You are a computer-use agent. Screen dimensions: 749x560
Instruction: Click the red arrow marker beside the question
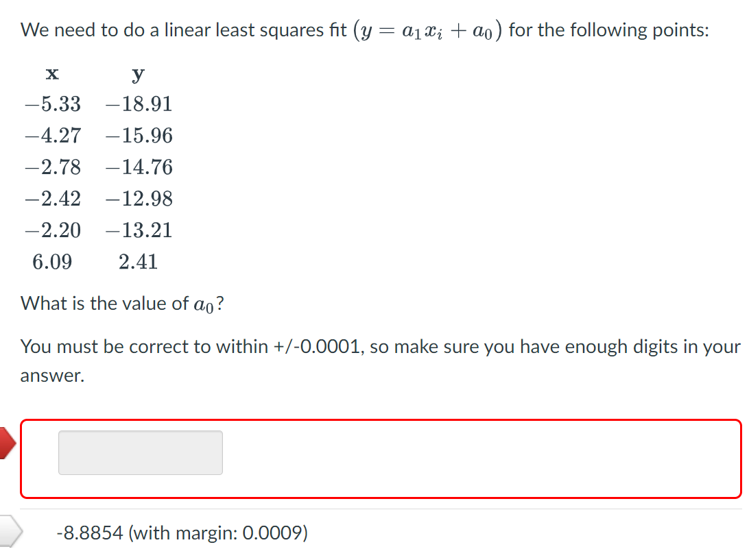[x=7, y=444]
